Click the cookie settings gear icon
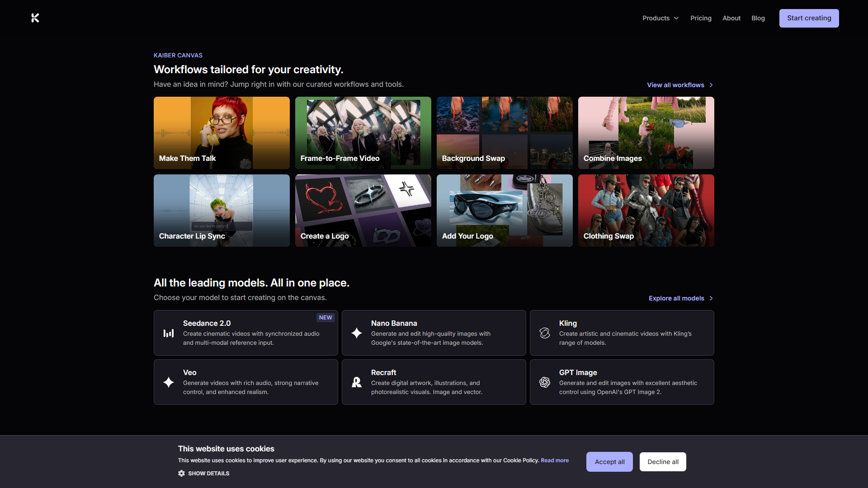This screenshot has width=868, height=488. tap(181, 473)
